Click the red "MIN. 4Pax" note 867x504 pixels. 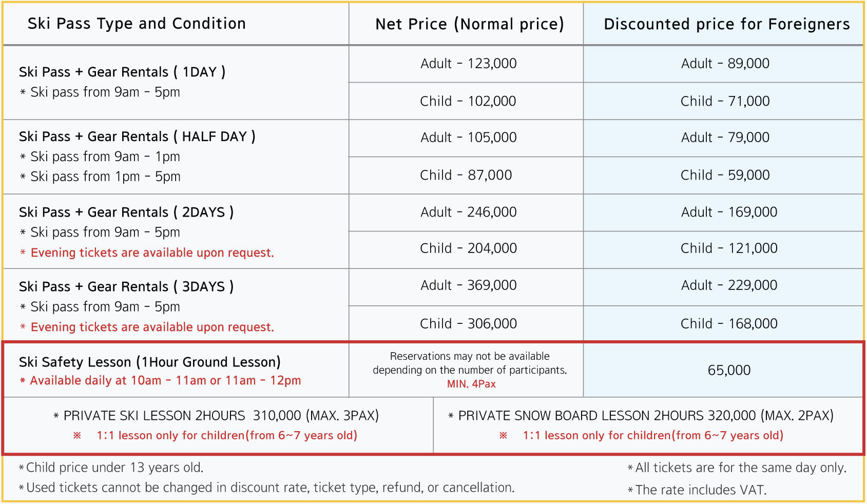[471, 384]
